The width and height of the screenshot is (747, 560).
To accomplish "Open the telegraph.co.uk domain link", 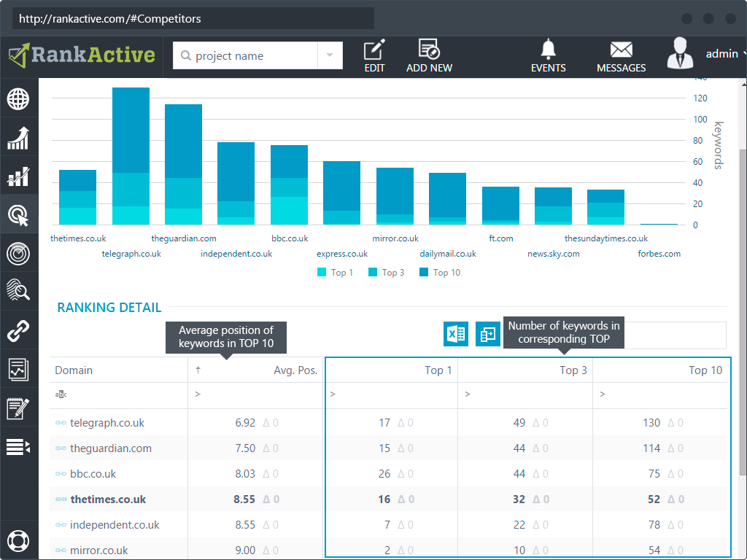I will 107,423.
